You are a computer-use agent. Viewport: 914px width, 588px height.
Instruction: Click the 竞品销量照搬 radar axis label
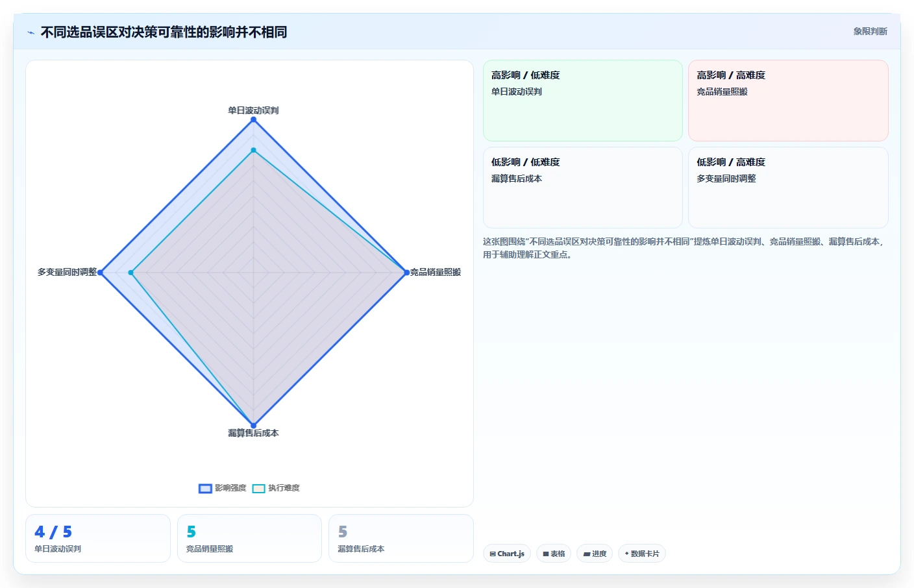tap(436, 272)
